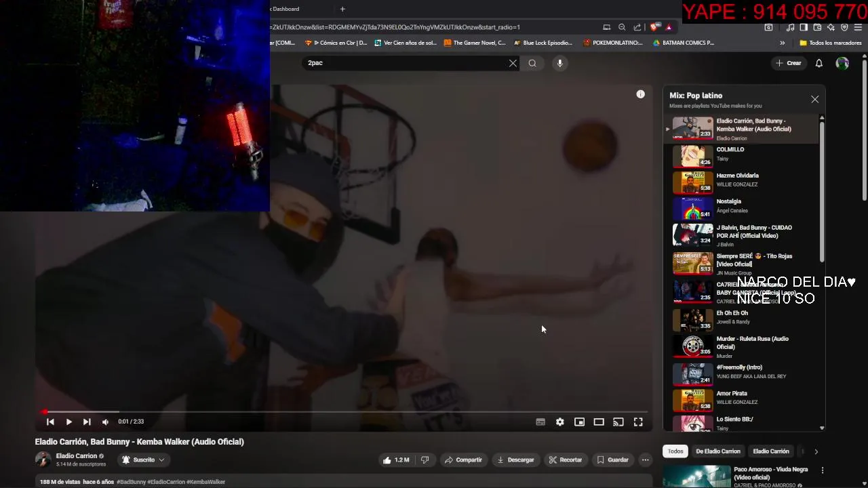Screen dimensions: 868x488
Task: Select the Eladio Carrión filter chip
Action: (x=771, y=451)
